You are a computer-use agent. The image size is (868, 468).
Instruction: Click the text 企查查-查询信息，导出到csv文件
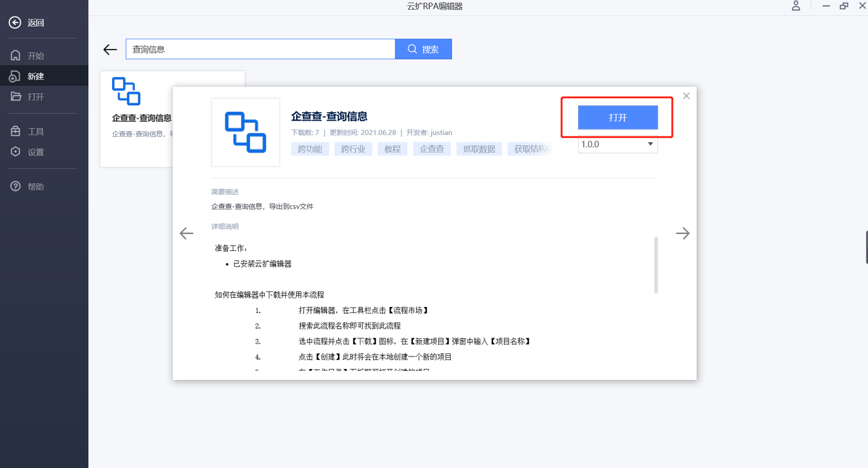262,207
